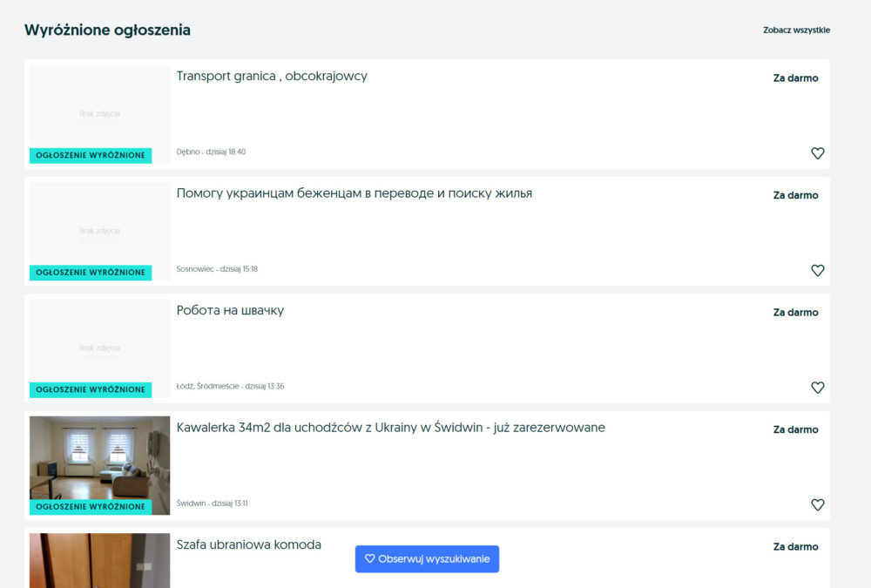Click Za darmo price on Помогу украинцам
This screenshot has height=588, width=871.
(x=795, y=196)
